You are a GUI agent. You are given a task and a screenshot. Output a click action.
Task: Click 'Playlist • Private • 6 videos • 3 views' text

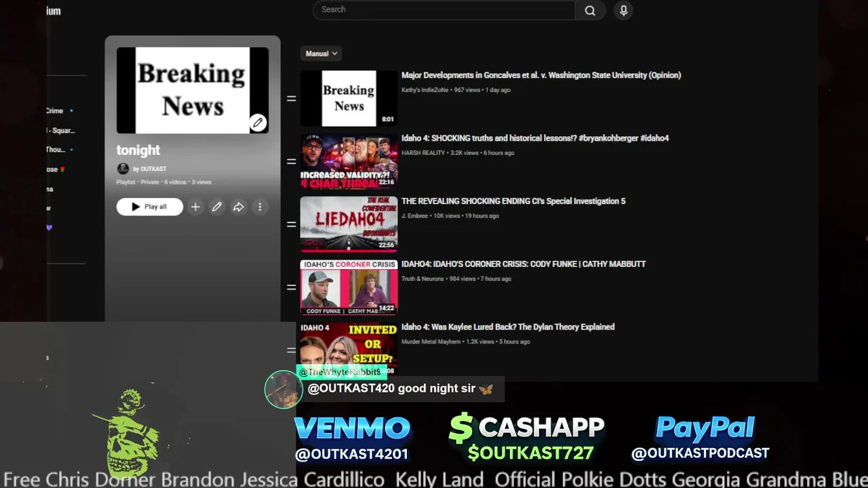tap(164, 182)
